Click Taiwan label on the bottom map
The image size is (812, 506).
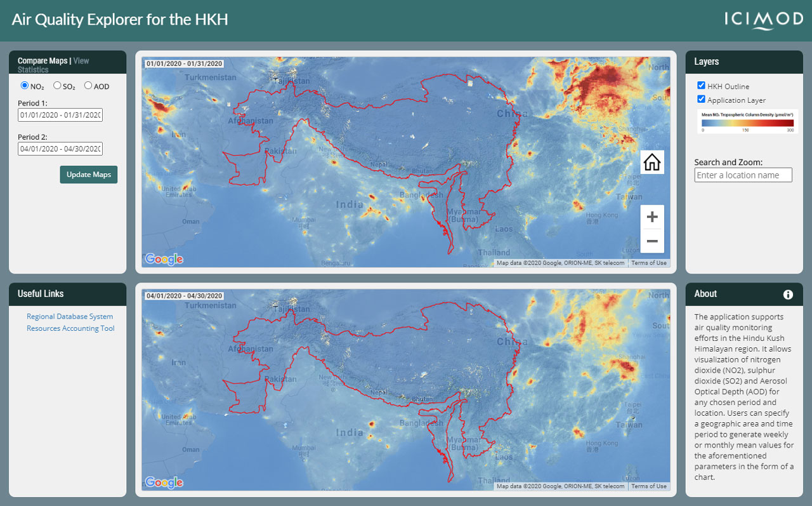[x=629, y=425]
